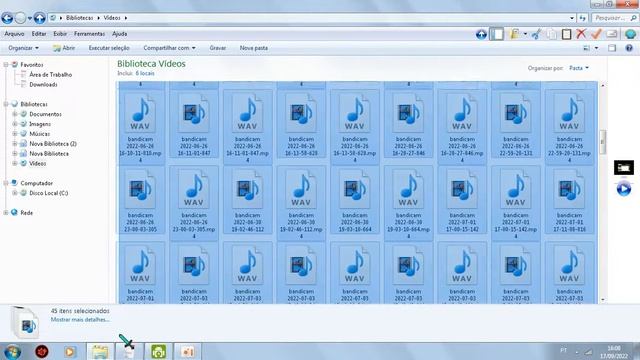Open help with the blue question mark
Viewport: 640px width, 360px height.
click(x=629, y=48)
